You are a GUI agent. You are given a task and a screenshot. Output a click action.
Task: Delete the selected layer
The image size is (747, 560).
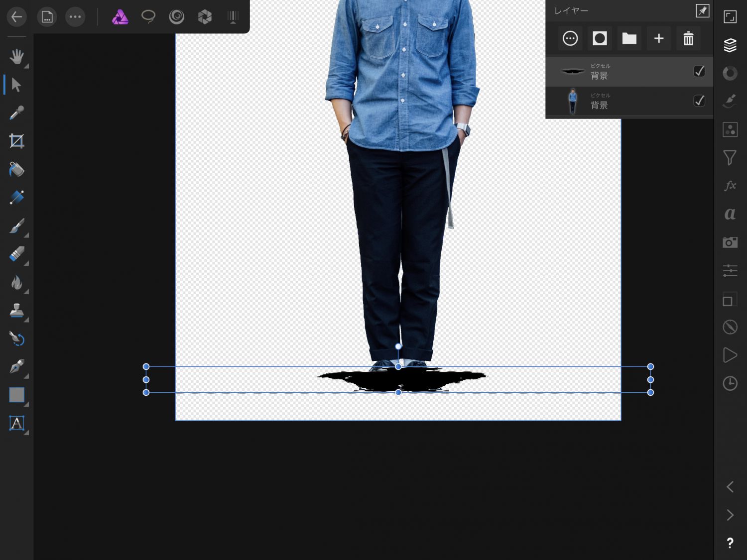coord(688,38)
